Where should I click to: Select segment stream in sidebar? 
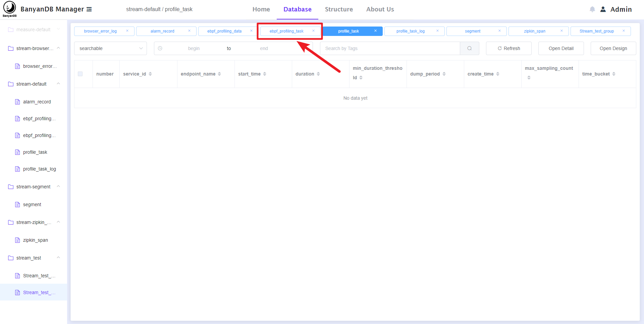tap(34, 204)
